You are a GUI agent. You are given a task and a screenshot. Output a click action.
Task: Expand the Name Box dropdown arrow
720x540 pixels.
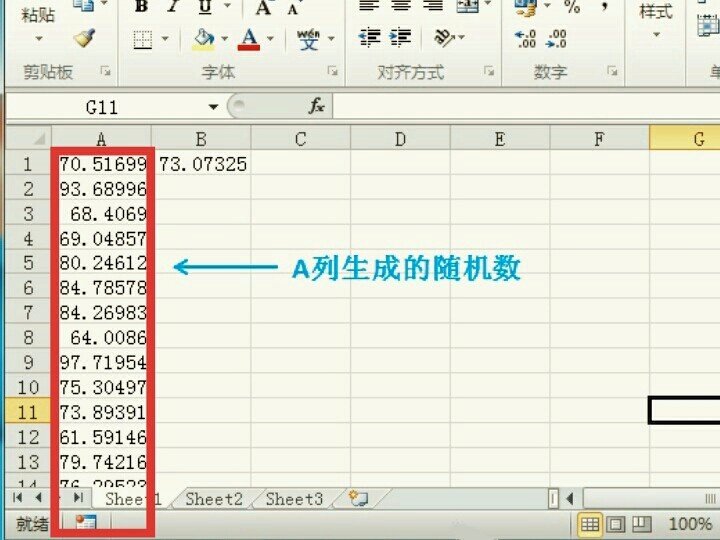tap(213, 107)
